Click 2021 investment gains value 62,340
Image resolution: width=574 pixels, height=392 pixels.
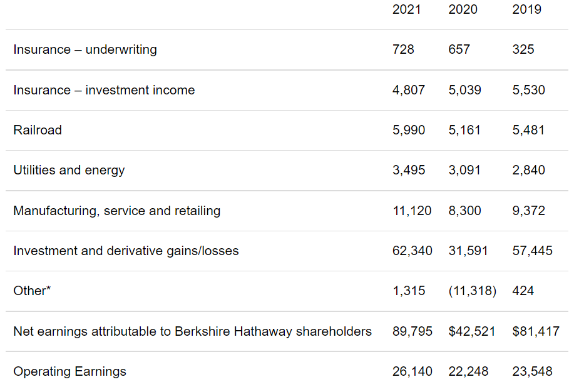coord(413,251)
